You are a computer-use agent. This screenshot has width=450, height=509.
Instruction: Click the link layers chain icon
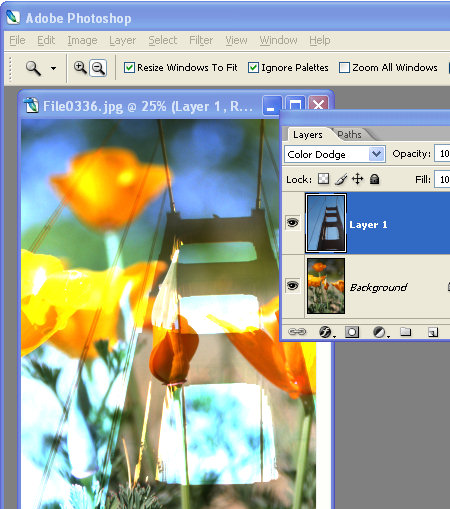pyautogui.click(x=297, y=332)
